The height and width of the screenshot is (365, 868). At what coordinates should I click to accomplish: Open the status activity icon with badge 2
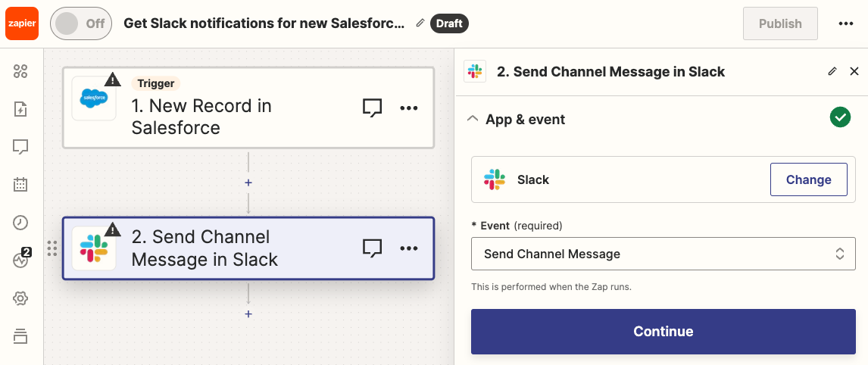(20, 260)
